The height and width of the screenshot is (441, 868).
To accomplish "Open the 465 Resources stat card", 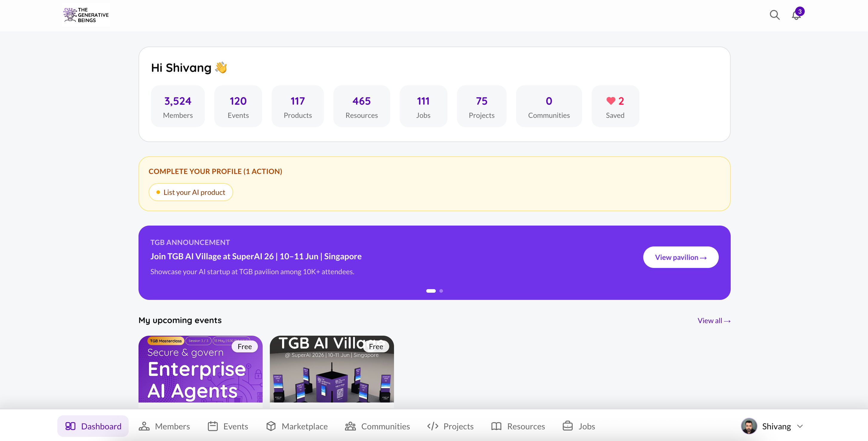I will coord(361,106).
